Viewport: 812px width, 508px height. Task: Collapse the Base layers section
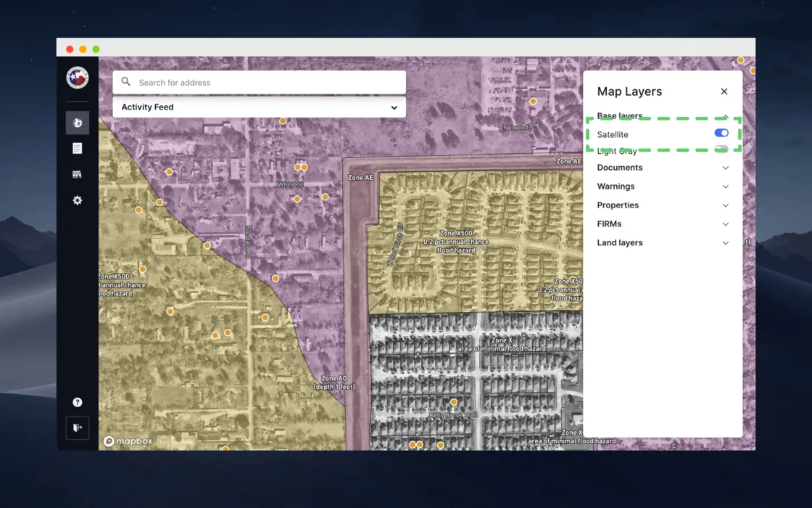click(726, 116)
